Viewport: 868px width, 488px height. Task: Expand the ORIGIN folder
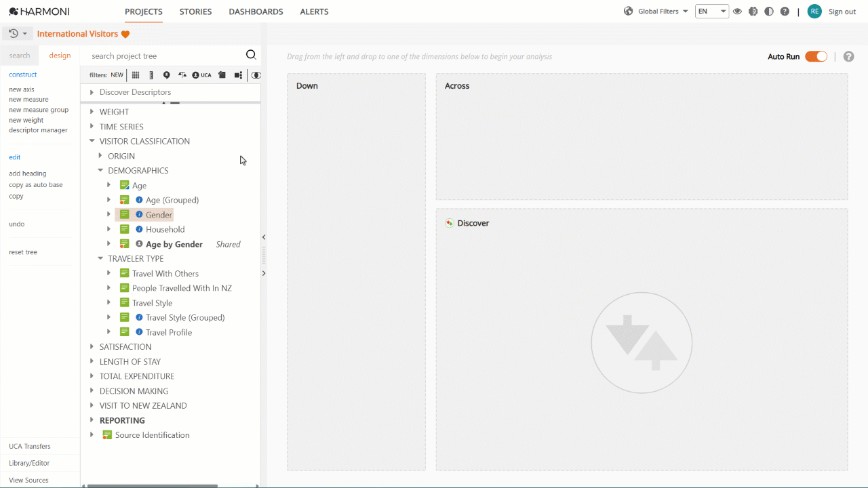click(x=100, y=156)
